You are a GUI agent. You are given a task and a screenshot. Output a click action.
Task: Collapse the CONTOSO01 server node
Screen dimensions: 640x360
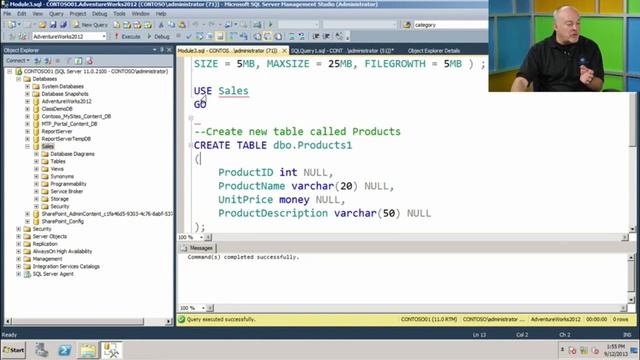point(10,71)
